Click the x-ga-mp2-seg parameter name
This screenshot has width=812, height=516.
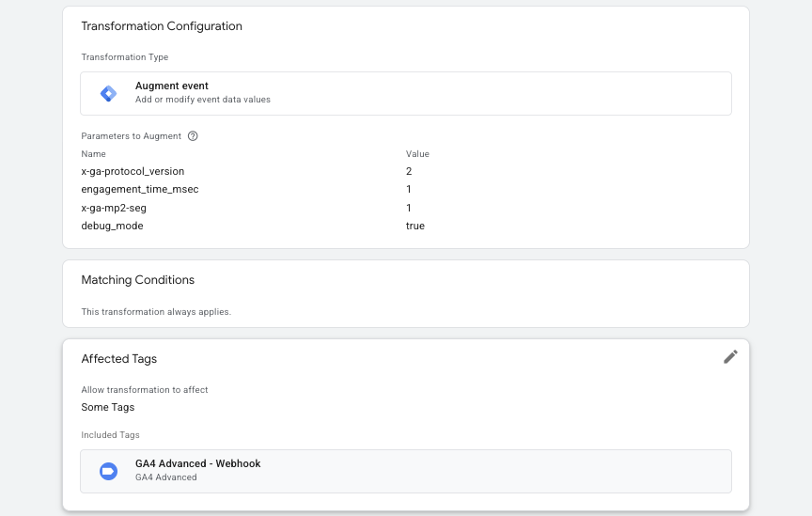tap(114, 209)
